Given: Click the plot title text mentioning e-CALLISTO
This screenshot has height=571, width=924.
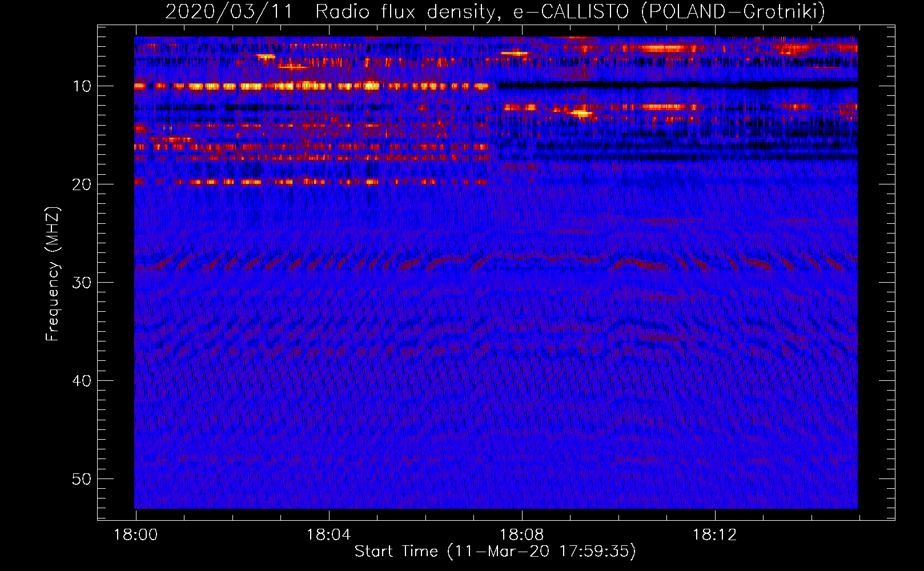Looking at the screenshot, I should [495, 11].
